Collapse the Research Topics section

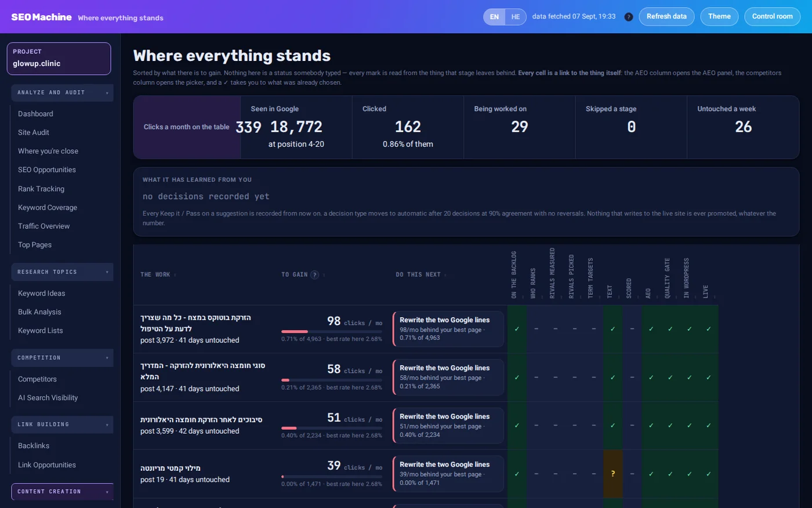62,272
